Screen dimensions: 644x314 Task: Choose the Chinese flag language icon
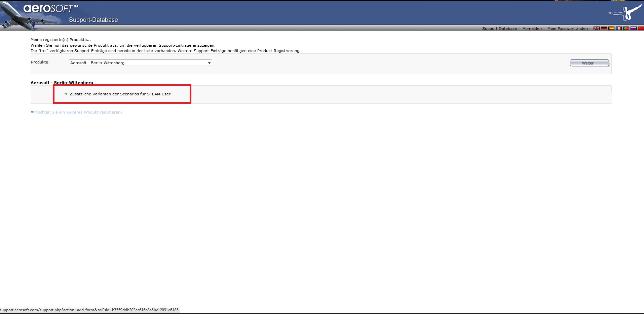tap(641, 28)
